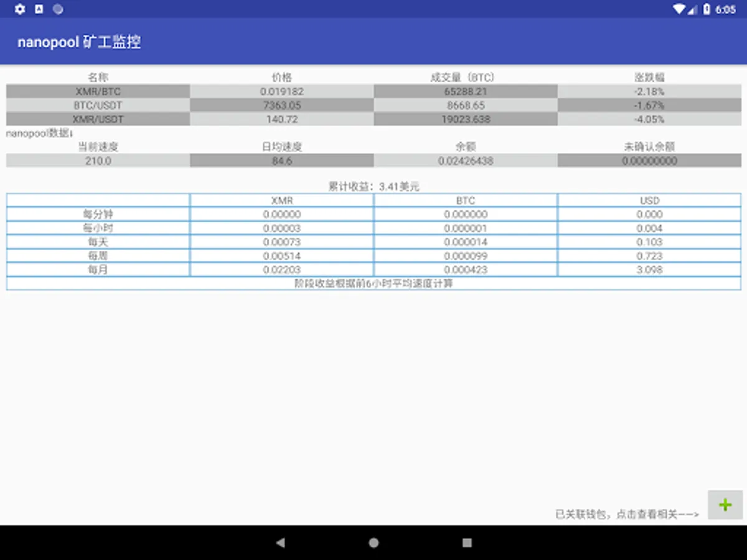Tap the 未确认余额 header label
Screen dimensions: 747x560
point(649,147)
